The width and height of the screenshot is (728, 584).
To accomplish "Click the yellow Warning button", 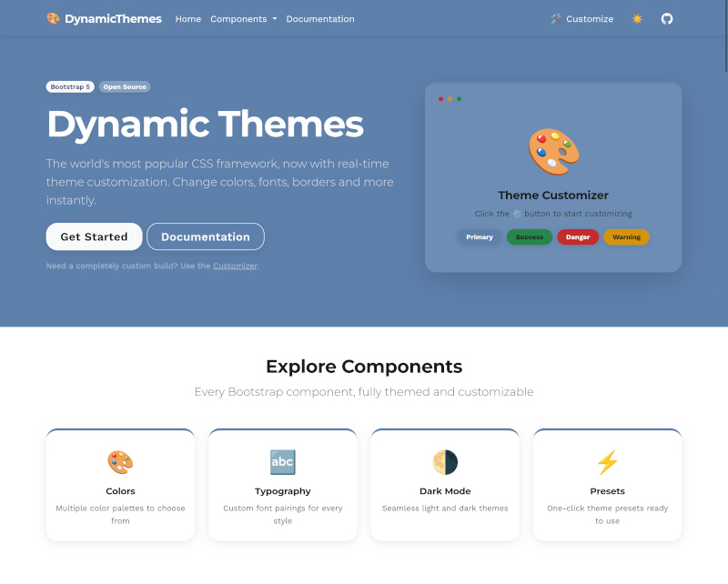I will click(626, 237).
